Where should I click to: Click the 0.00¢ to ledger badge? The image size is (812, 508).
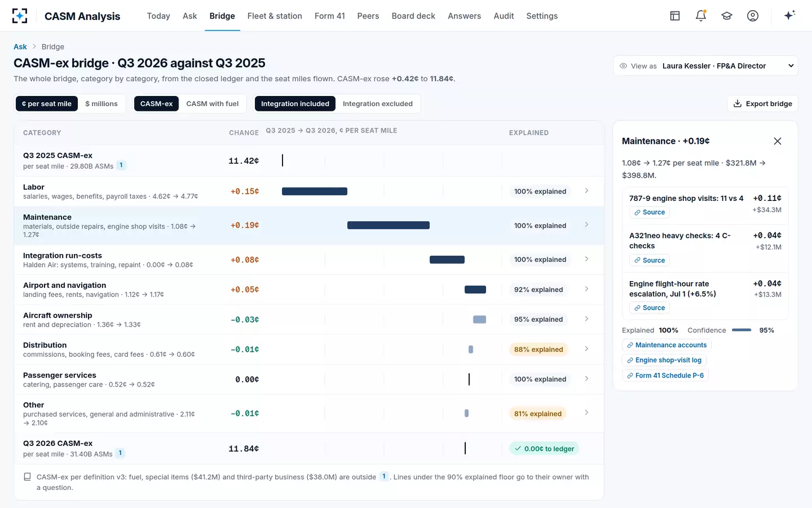pos(544,449)
